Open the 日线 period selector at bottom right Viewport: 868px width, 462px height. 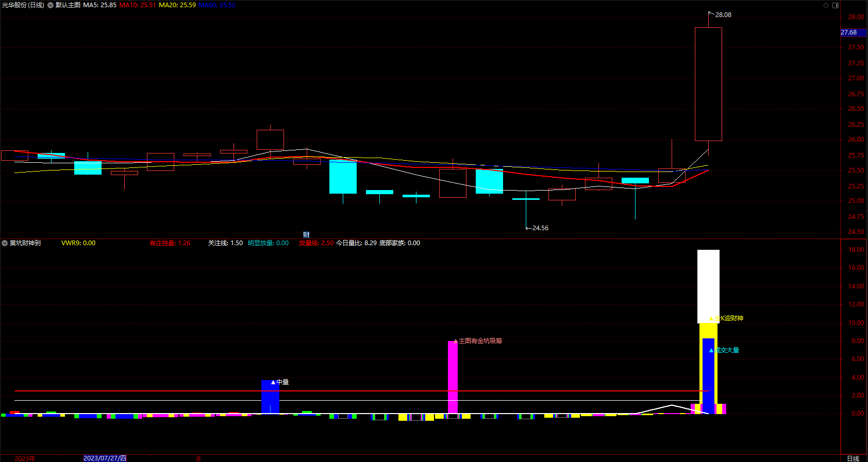(x=853, y=458)
